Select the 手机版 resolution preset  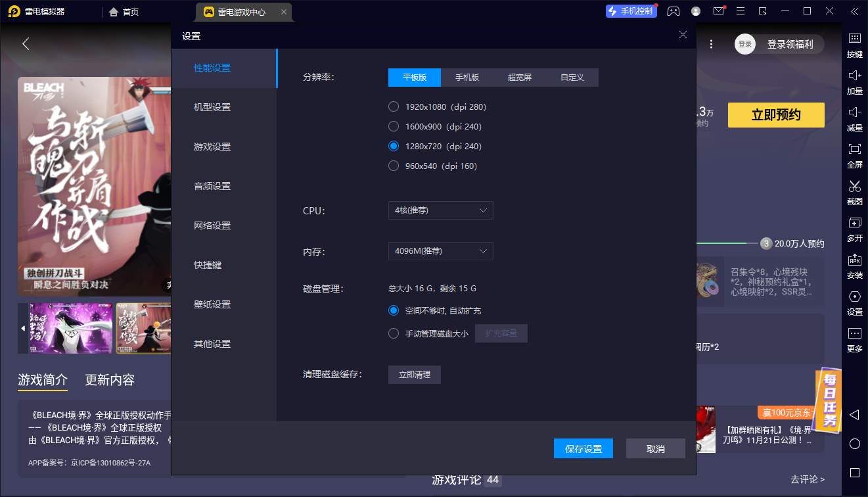click(467, 77)
